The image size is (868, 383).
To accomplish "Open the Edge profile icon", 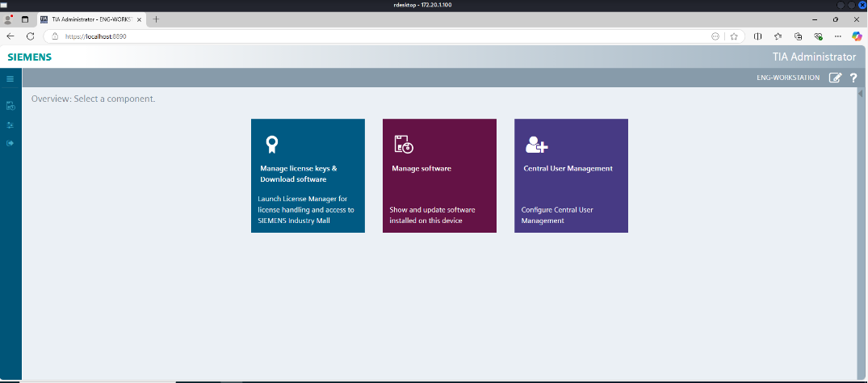I will (x=8, y=19).
